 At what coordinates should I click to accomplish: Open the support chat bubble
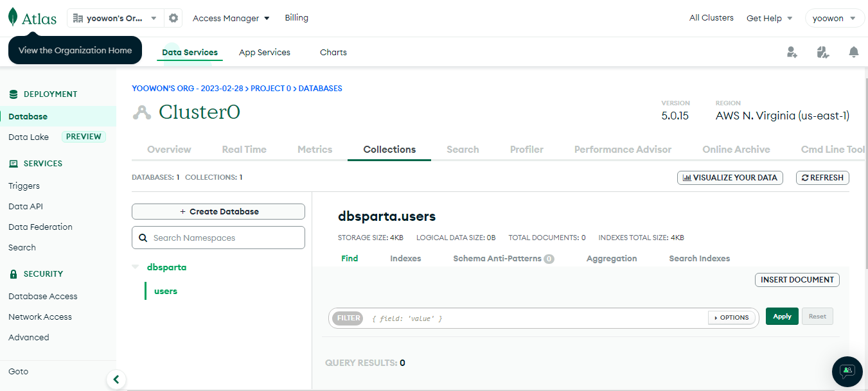847,371
